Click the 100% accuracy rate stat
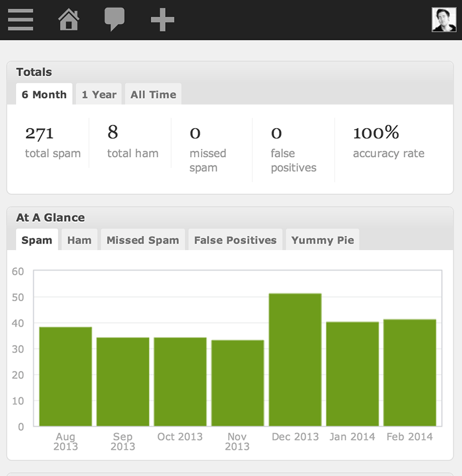This screenshot has height=476, width=462. [376, 133]
